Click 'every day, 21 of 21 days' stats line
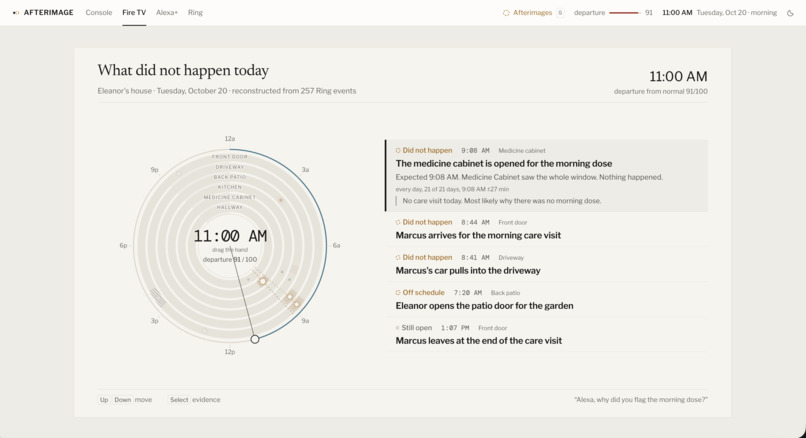 tap(452, 189)
